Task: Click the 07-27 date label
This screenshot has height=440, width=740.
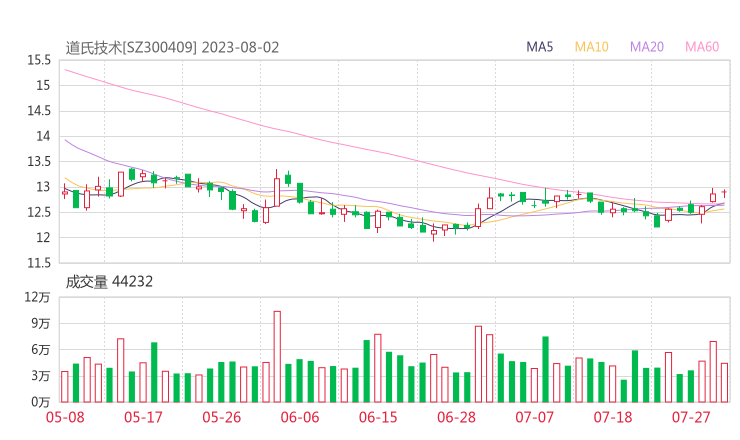Action: 691,417
